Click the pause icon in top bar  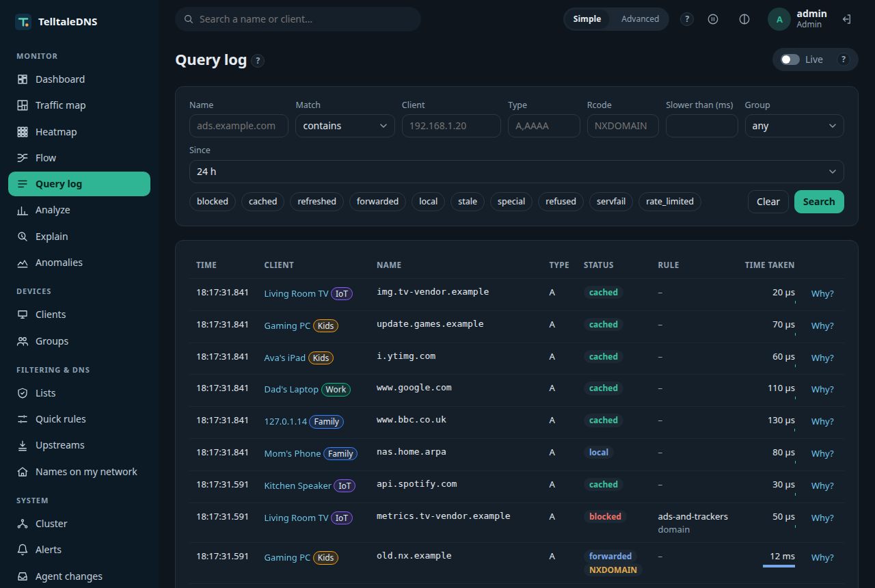click(x=713, y=19)
